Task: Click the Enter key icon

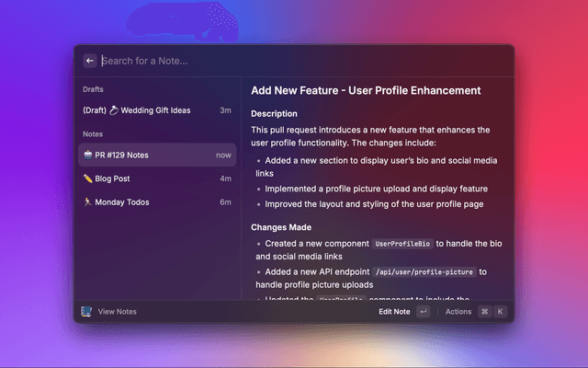Action: point(423,312)
